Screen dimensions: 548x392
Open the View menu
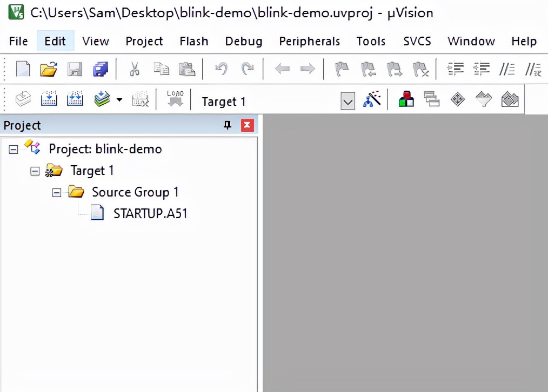tap(96, 41)
